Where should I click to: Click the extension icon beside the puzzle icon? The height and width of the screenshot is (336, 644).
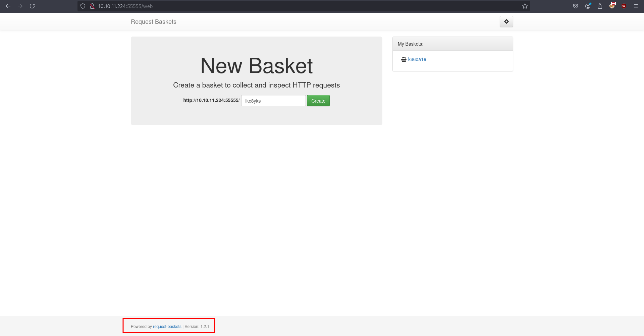612,5
